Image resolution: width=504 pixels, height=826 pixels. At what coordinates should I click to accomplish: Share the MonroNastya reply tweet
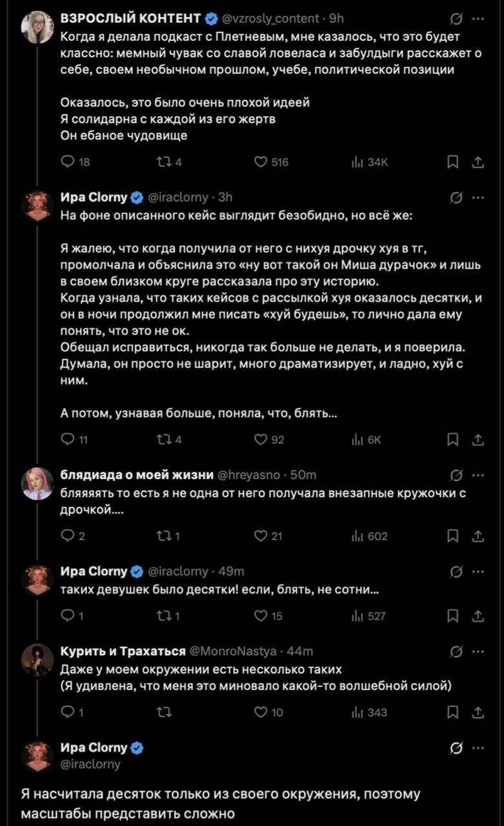[x=478, y=712]
